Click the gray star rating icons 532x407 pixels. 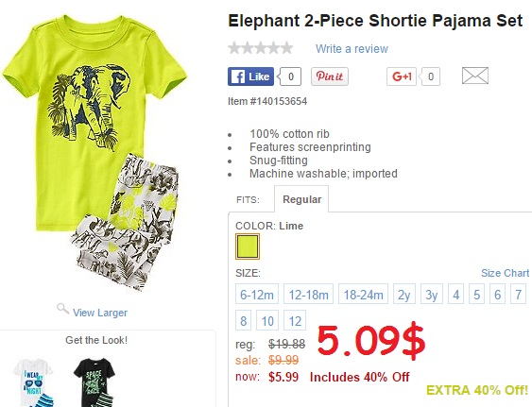(261, 48)
